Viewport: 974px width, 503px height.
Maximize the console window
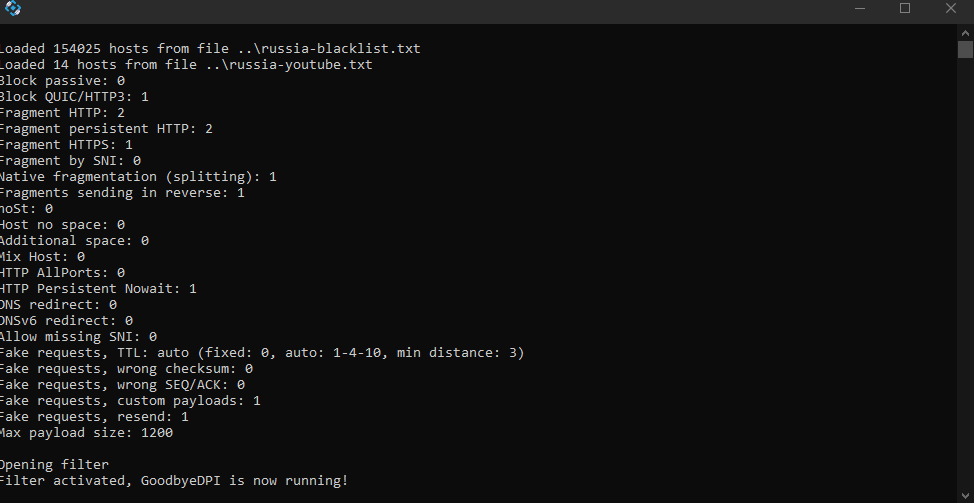[x=905, y=8]
